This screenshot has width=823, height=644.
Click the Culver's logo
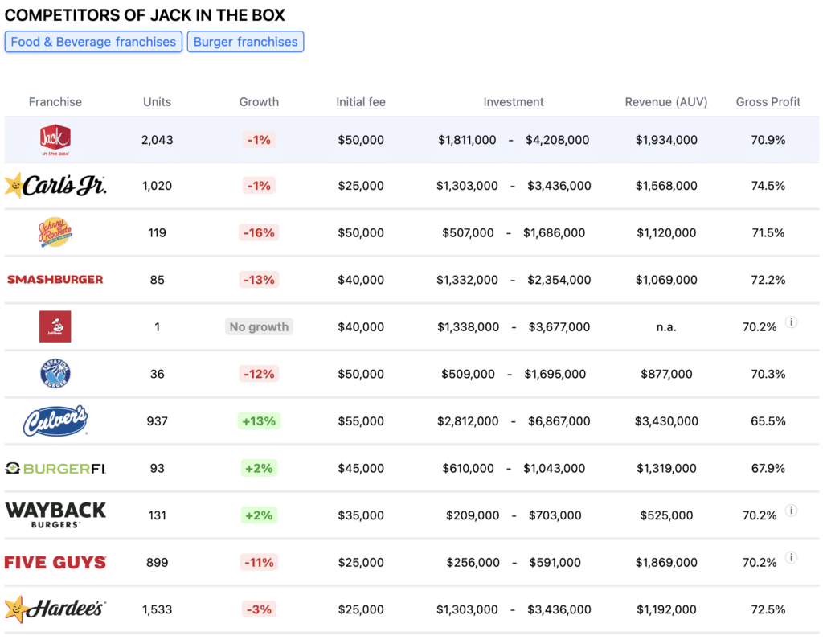pyautogui.click(x=55, y=420)
